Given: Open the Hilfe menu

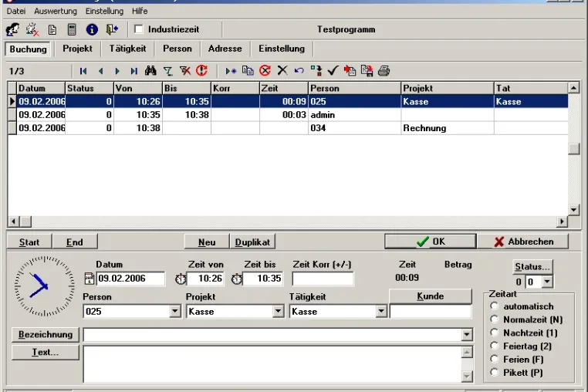Looking at the screenshot, I should coord(140,11).
